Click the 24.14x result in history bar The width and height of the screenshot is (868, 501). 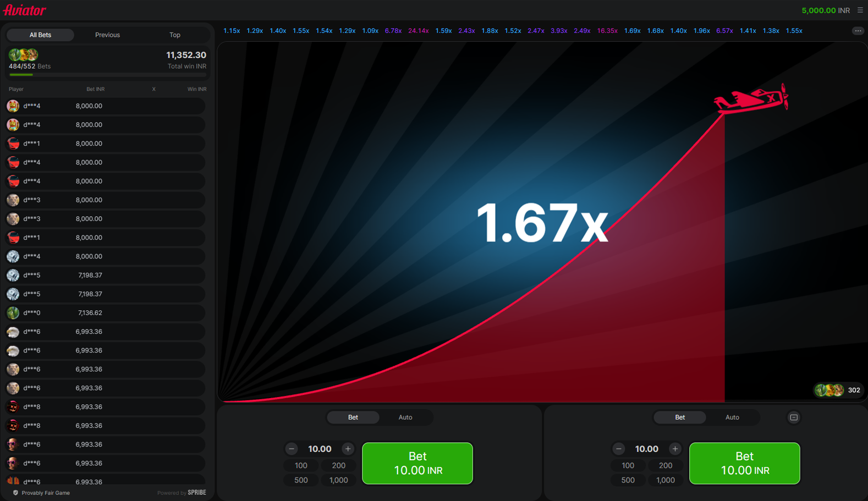point(418,31)
